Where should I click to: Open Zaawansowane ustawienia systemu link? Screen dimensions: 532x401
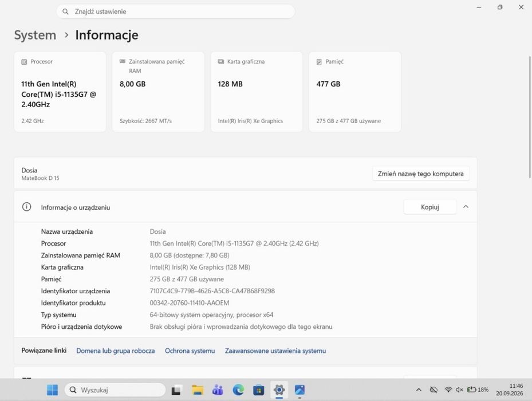tap(275, 351)
